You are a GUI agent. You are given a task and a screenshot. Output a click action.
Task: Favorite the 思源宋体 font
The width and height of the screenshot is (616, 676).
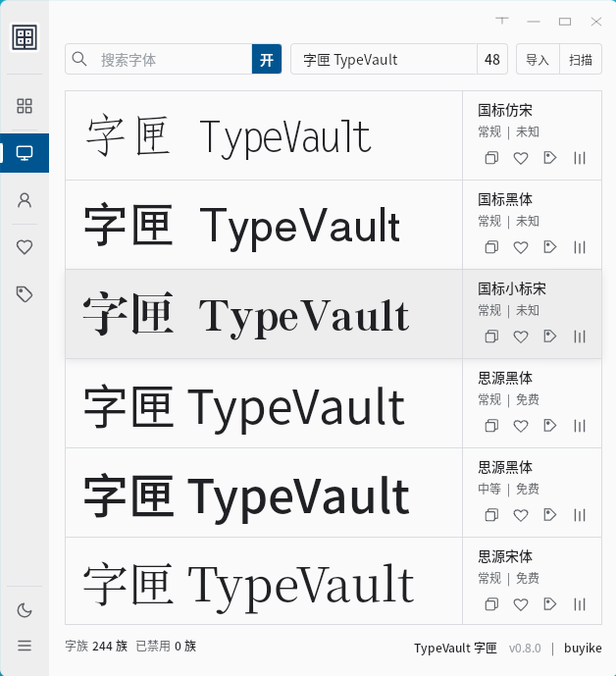[521, 604]
